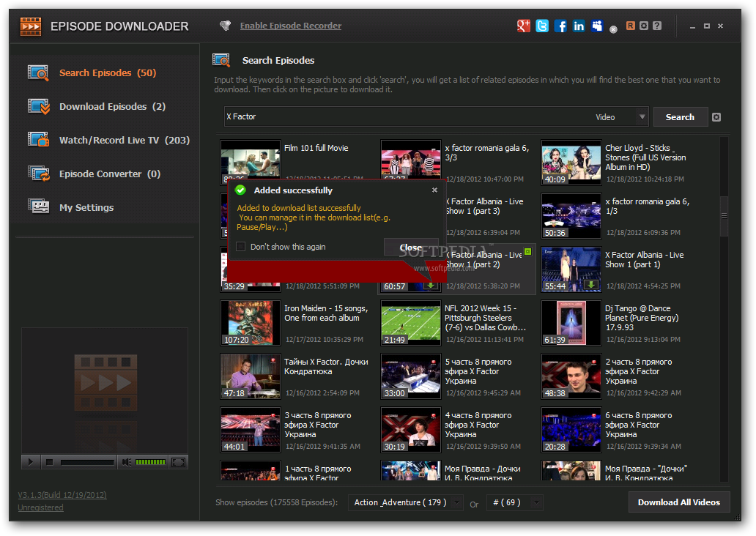Click download arrow on 60:57 thumbnail
The width and height of the screenshot is (756, 536).
point(431,286)
